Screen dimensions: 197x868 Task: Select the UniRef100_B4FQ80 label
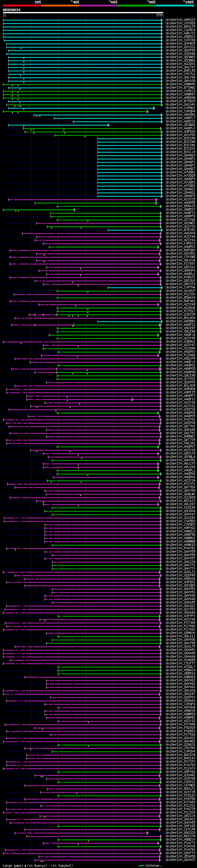(180, 250)
